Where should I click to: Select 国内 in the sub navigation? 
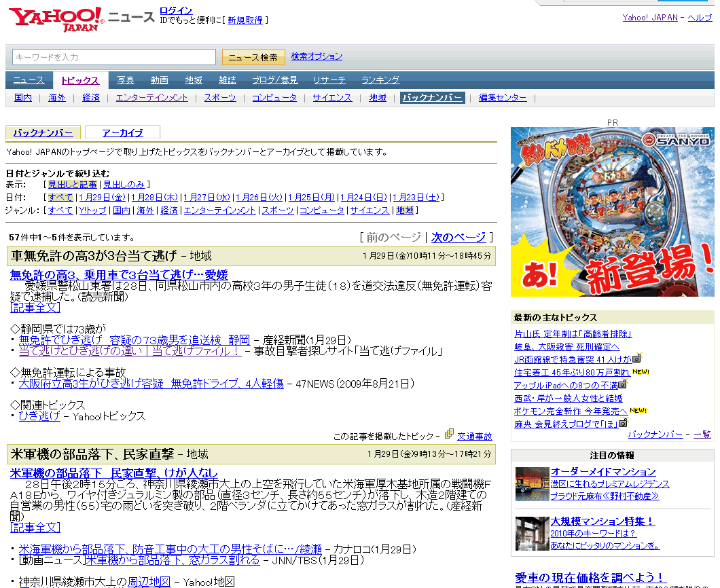click(x=23, y=97)
